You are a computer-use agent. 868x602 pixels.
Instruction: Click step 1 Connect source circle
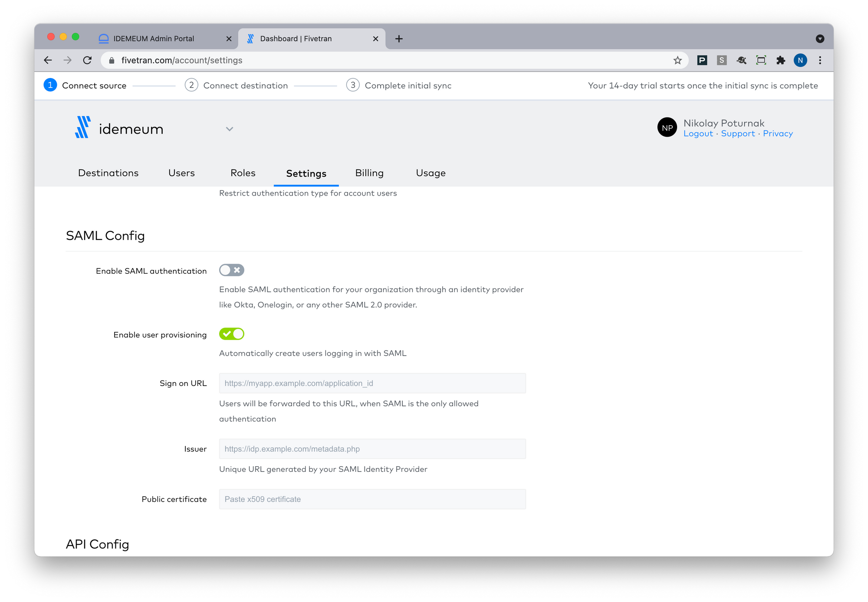(50, 85)
